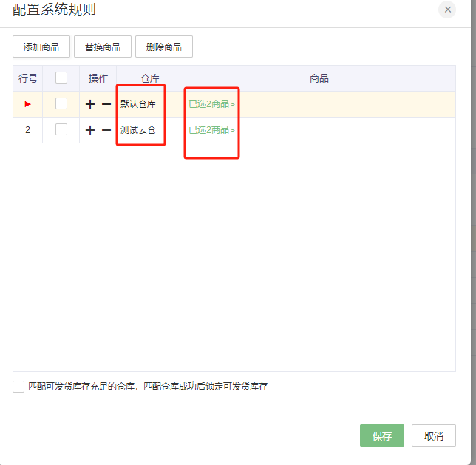This screenshot has height=465, width=476.
Task: Click the 仓库 column header
Action: pyautogui.click(x=149, y=78)
